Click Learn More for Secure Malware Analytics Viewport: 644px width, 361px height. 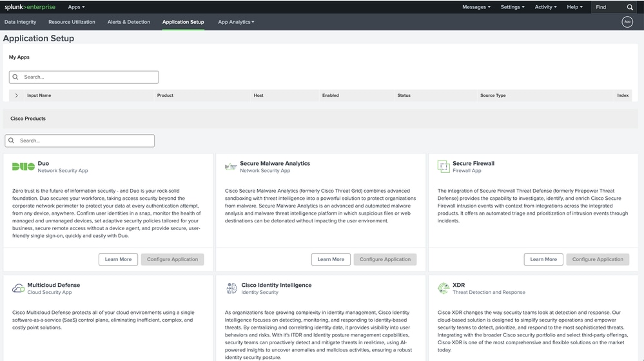click(x=331, y=259)
